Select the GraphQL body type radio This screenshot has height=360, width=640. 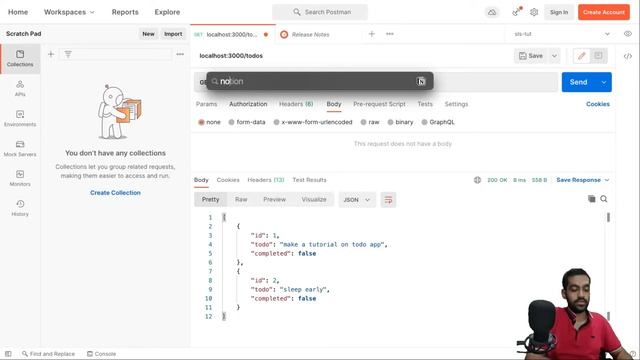[x=424, y=122]
